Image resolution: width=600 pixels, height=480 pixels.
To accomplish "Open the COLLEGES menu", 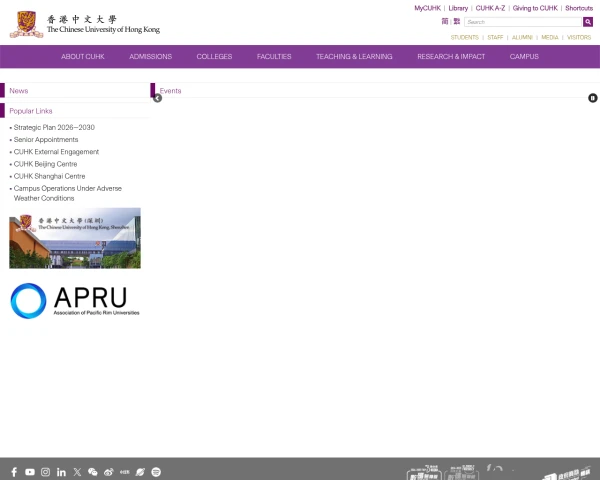I will tap(214, 57).
